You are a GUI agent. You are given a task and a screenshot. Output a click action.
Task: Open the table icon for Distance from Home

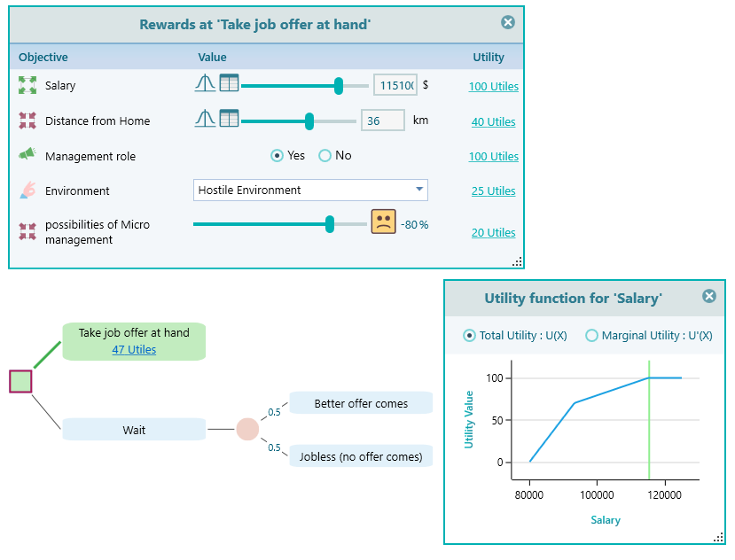229,119
